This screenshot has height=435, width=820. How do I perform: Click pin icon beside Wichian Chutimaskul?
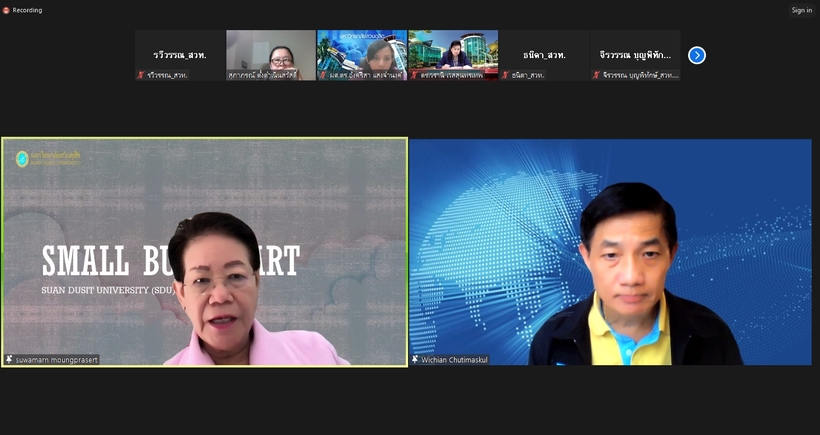(x=415, y=360)
